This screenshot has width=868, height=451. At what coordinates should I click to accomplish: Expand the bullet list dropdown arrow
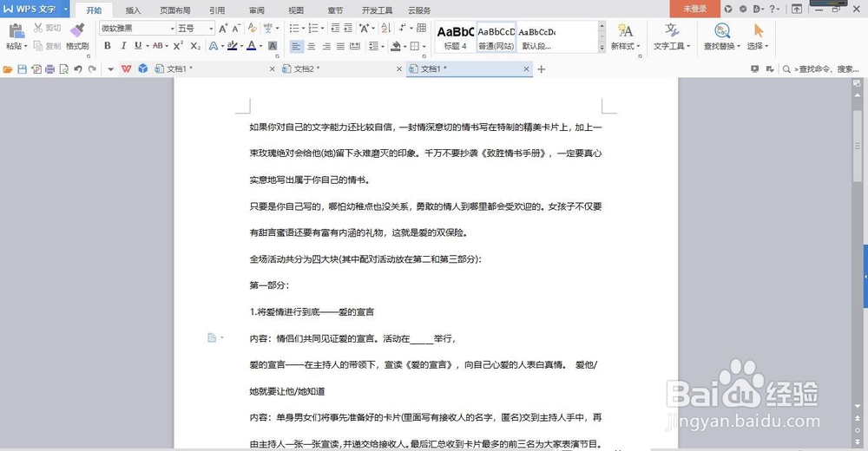pyautogui.click(x=303, y=29)
